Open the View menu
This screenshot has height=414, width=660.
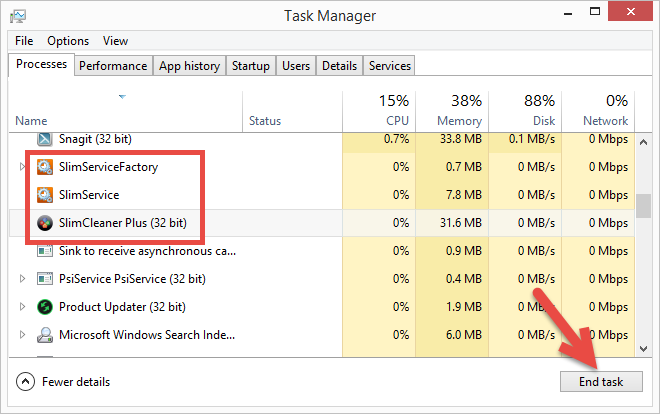[115, 41]
